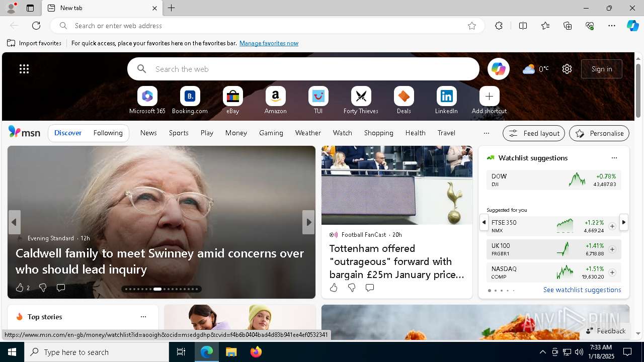644x362 pixels.
Task: Open DOW stock row
Action: pyautogui.click(x=553, y=179)
